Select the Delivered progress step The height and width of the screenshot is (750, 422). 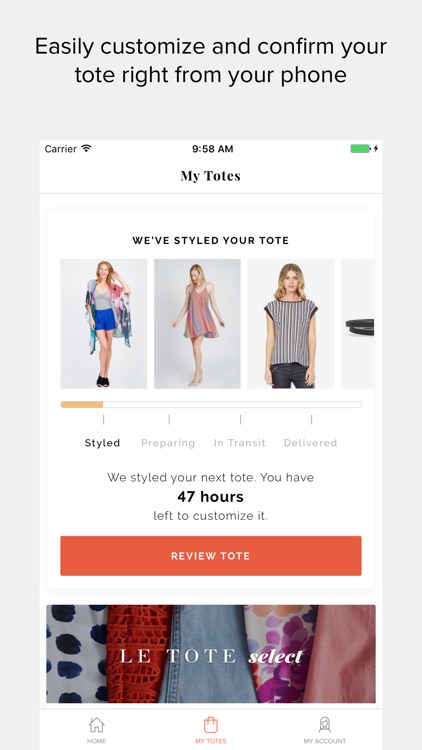(x=311, y=443)
